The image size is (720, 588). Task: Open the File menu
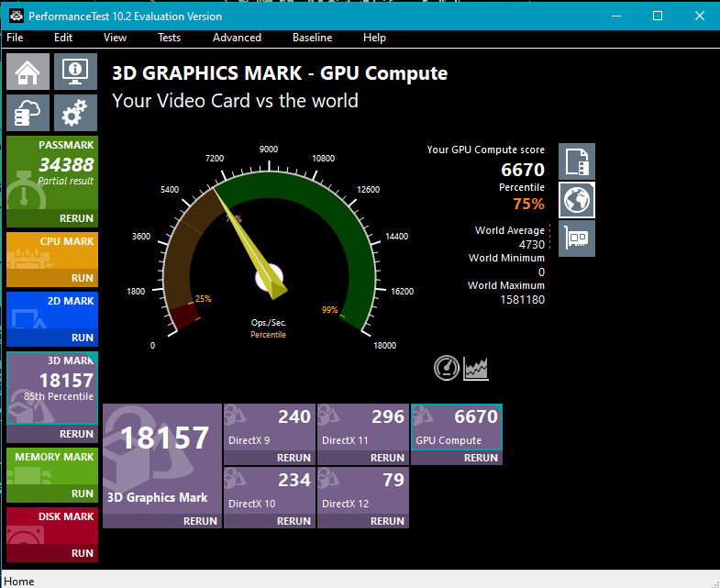tap(16, 38)
